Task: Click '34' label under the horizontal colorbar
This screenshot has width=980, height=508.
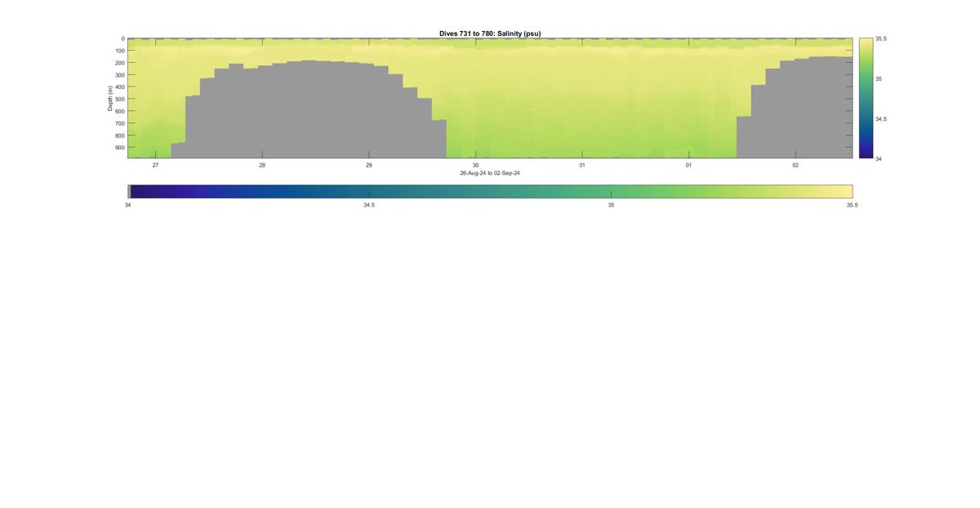Action: coord(127,205)
